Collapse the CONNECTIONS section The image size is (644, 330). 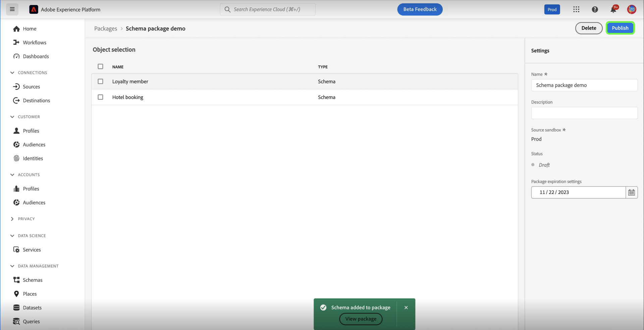pyautogui.click(x=12, y=73)
